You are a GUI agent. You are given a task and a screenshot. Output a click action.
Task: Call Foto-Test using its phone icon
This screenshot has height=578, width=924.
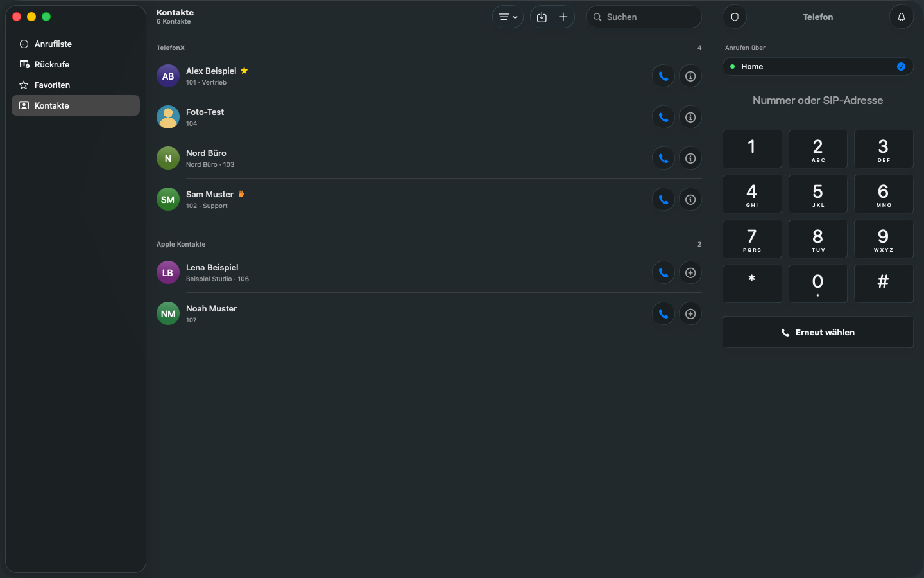pyautogui.click(x=663, y=118)
